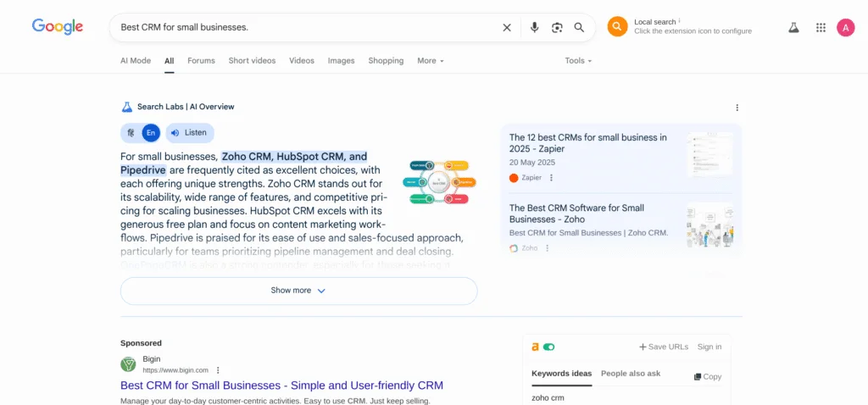
Task: Select the En language toggle
Action: pyautogui.click(x=151, y=133)
